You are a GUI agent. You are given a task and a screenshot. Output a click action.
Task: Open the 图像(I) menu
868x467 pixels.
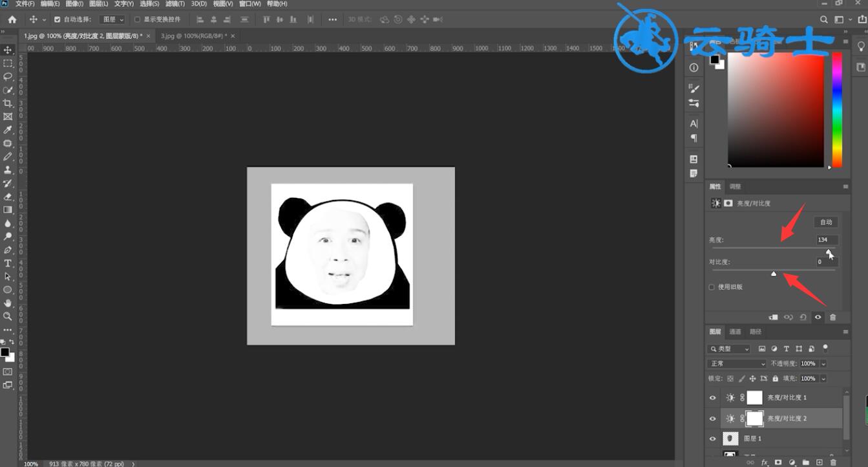coord(74,4)
